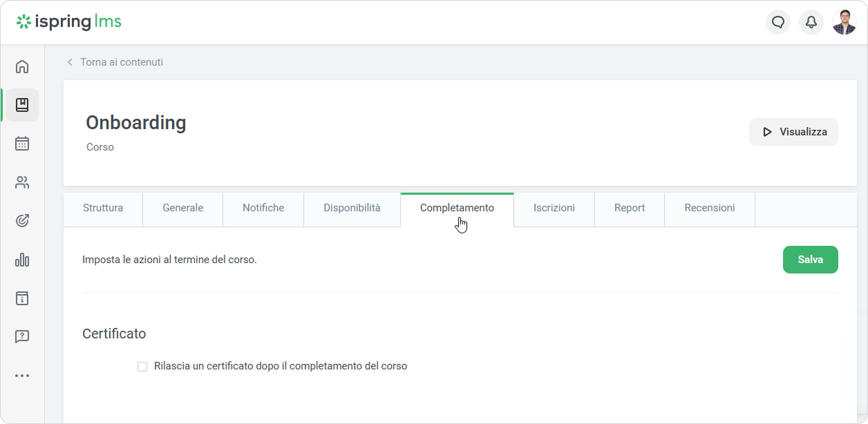Screen dimensions: 868x424
Task: Open the help question bubble icon
Action: point(22,337)
